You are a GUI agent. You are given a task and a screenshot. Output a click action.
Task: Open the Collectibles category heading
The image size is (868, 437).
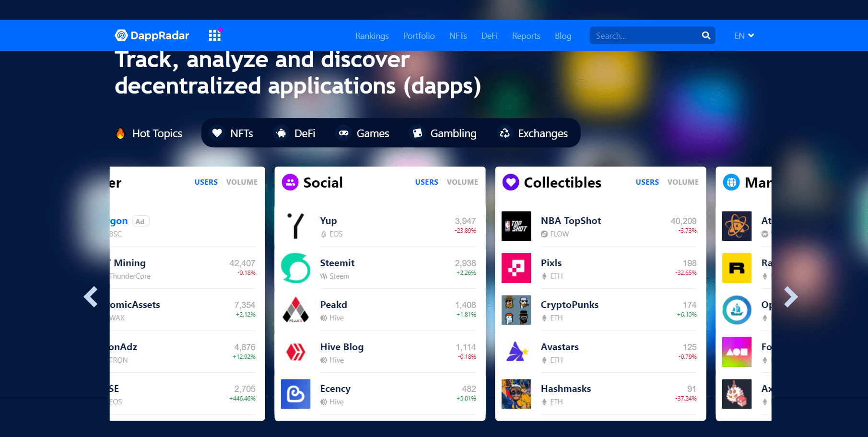[563, 182]
